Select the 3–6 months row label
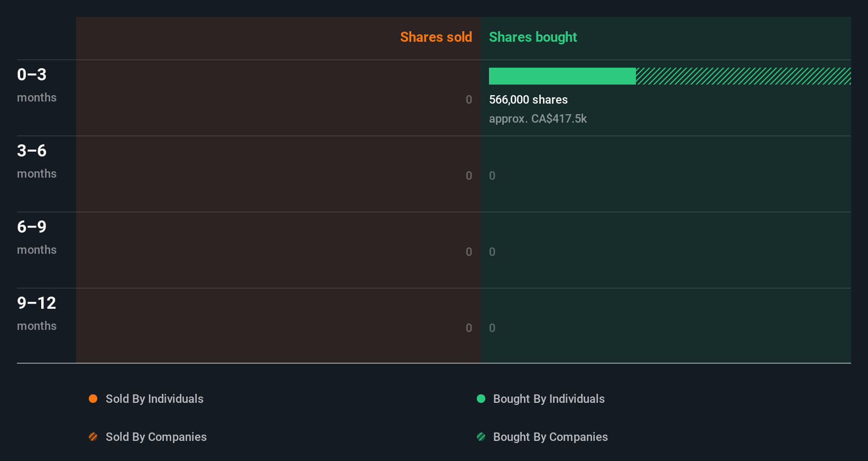Screen dimensions: 868x461 (36, 161)
